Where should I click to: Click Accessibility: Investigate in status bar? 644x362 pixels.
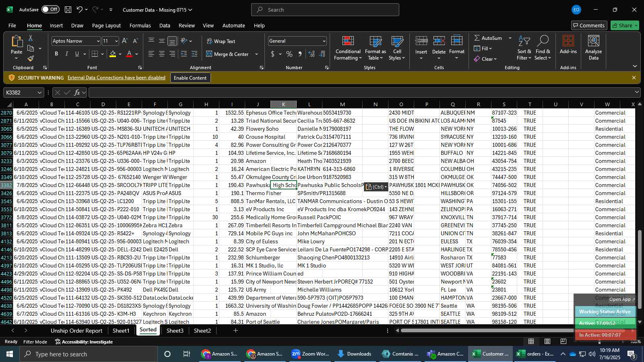click(84, 341)
